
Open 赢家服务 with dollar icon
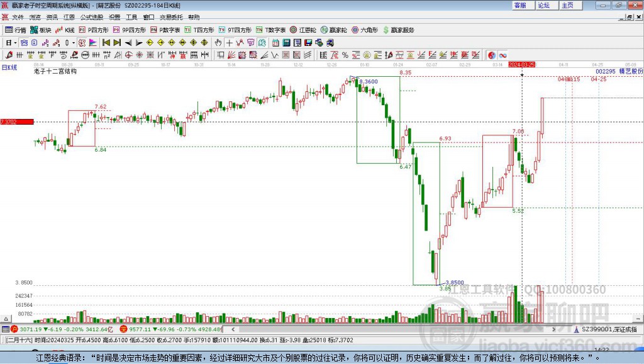pyautogui.click(x=398, y=30)
